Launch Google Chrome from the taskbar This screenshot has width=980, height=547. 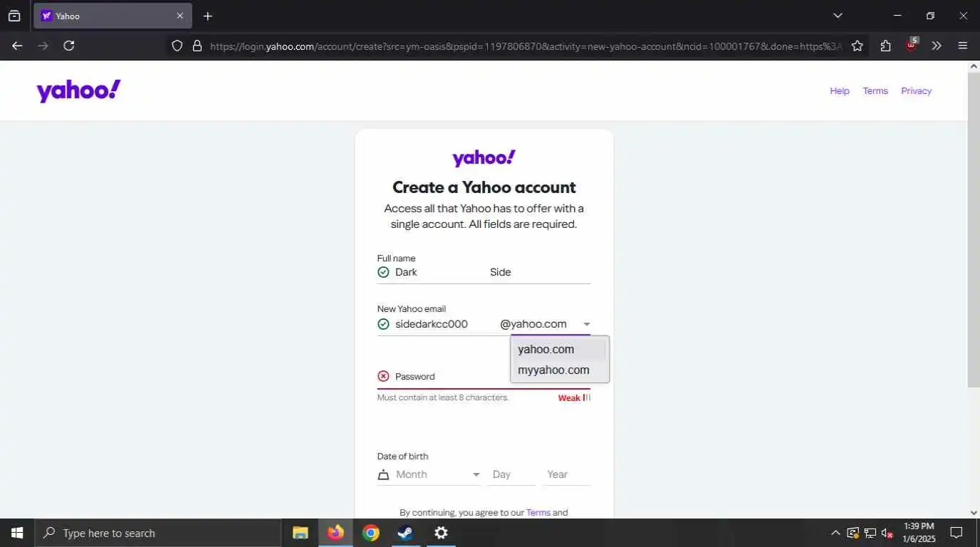click(x=371, y=533)
